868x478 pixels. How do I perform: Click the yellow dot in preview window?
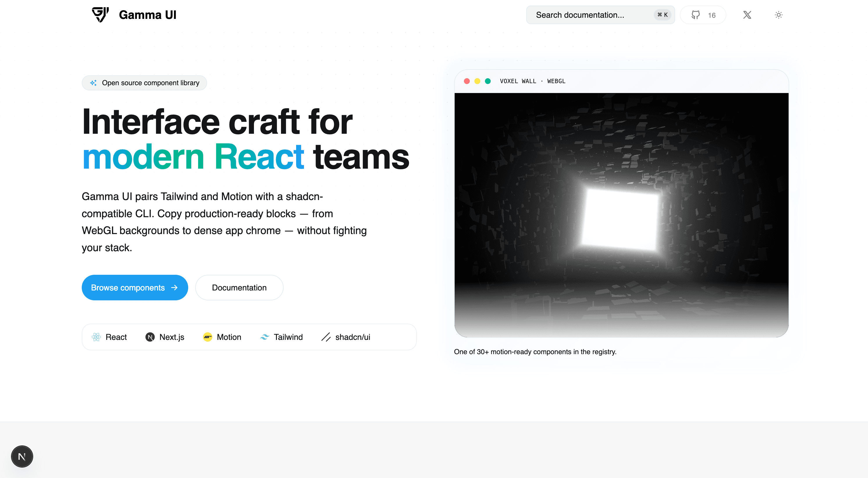(477, 81)
